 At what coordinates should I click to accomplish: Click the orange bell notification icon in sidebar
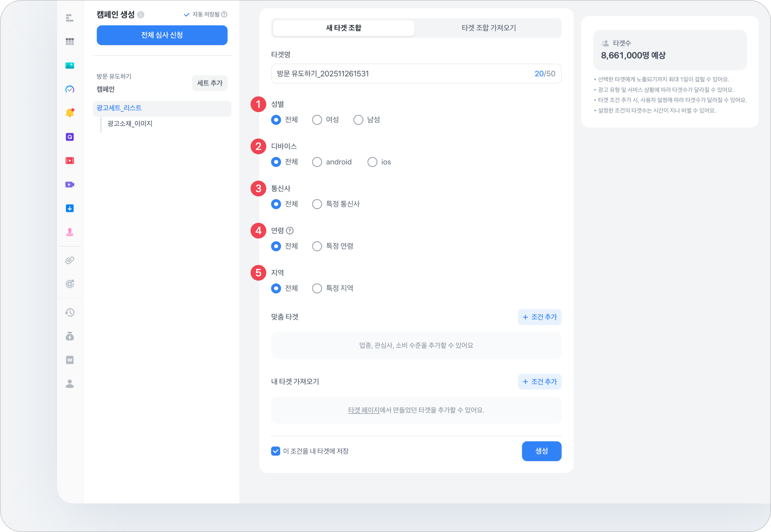point(70,113)
